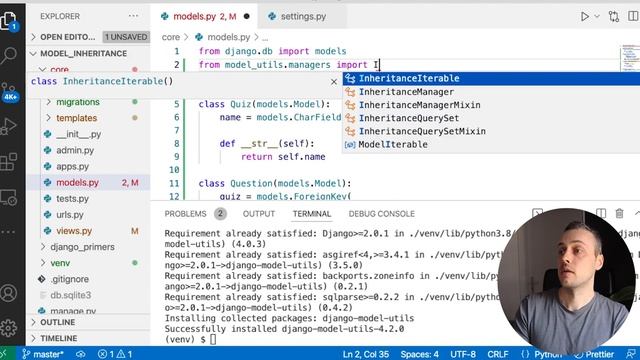Choose InheritanceManager from suggestions
The width and height of the screenshot is (640, 360).
[491, 92]
